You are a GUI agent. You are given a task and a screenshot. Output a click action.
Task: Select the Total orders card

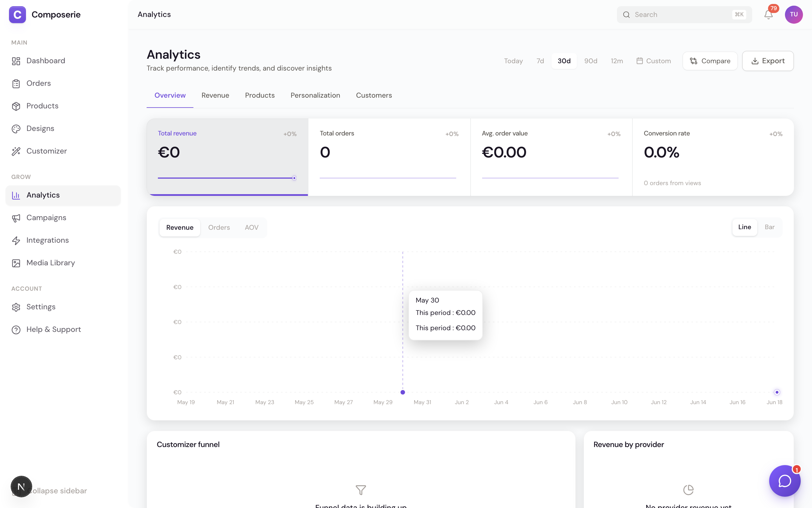pos(389,157)
